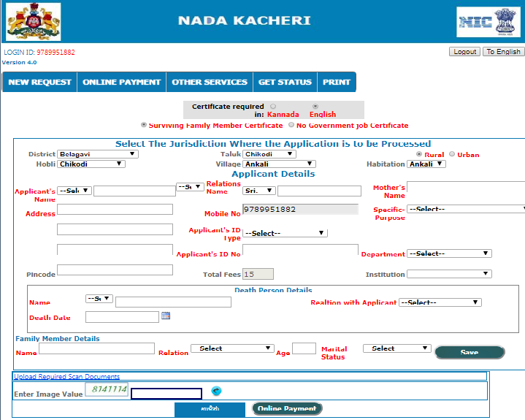This screenshot has height=420, width=525.
Task: Click the Death Date input field
Action: (x=122, y=317)
